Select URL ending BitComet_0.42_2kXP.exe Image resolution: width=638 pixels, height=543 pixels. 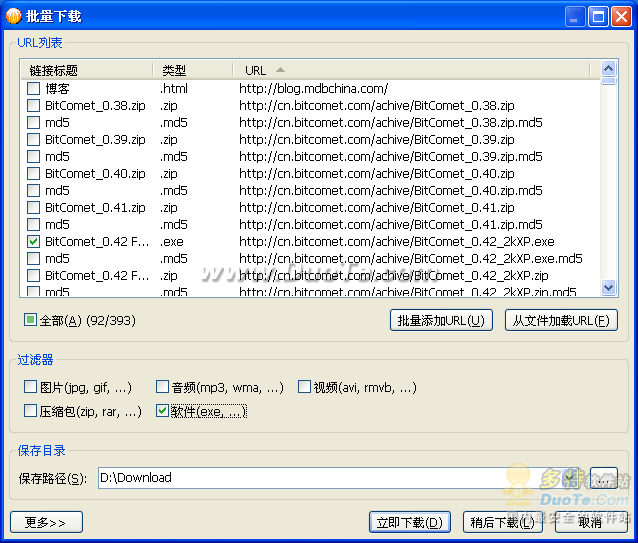pos(397,242)
